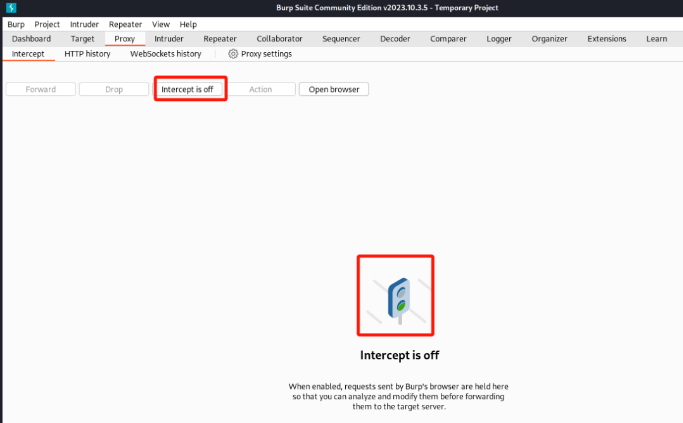Click the 'When enabled, requests sent' description text
The width and height of the screenshot is (683, 423).
399,396
